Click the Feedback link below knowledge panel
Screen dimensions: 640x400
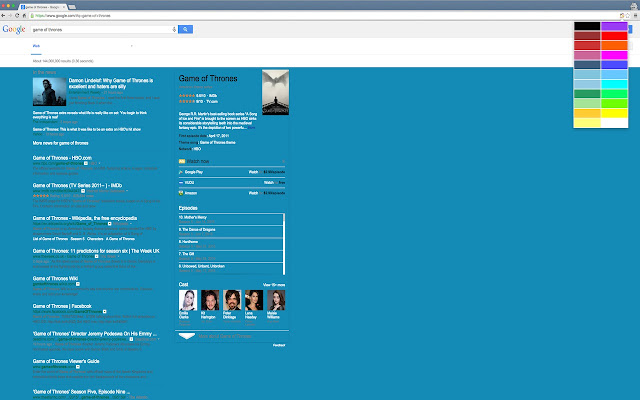[279, 345]
